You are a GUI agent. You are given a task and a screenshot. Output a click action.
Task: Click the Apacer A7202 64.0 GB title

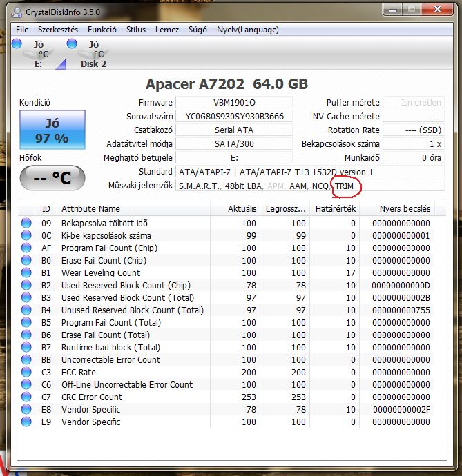(227, 84)
